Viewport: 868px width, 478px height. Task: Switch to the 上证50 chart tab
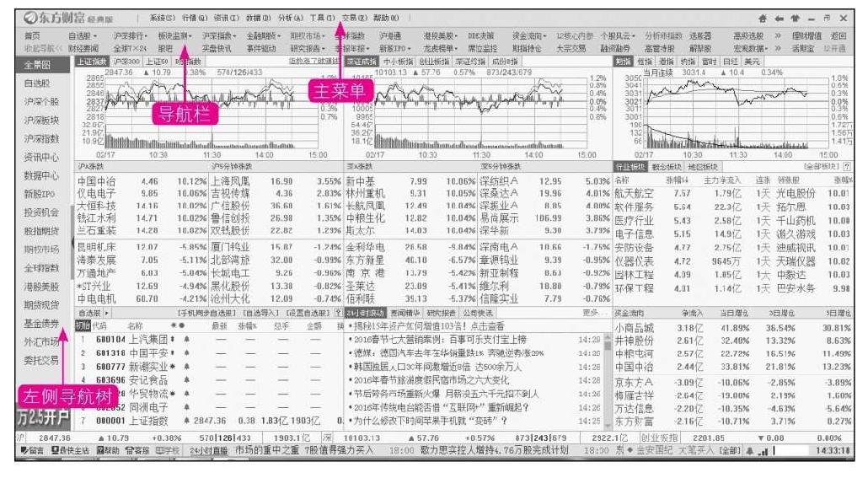157,62
